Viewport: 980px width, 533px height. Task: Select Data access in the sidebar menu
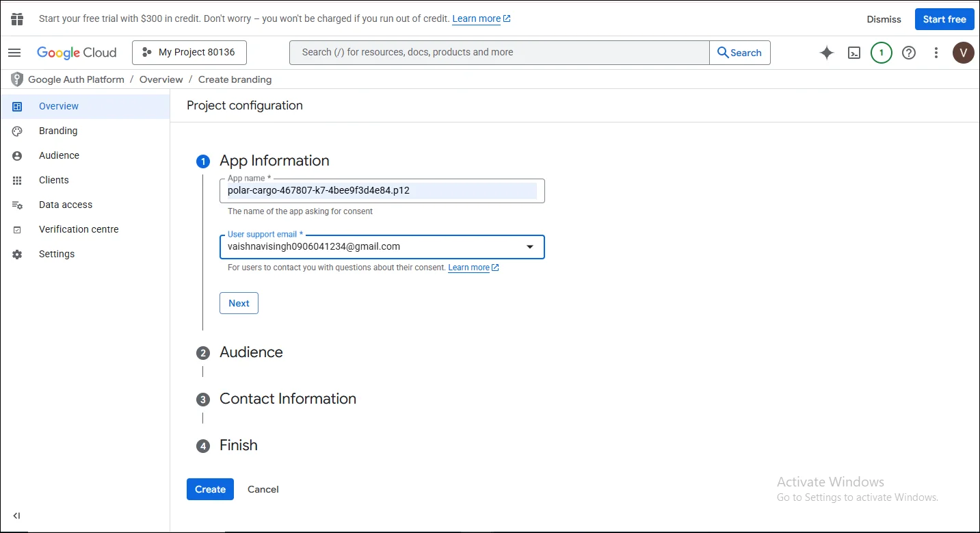(85, 205)
